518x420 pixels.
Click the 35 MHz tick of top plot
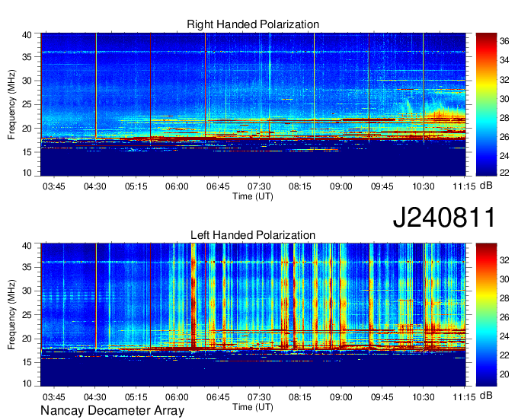point(27,57)
